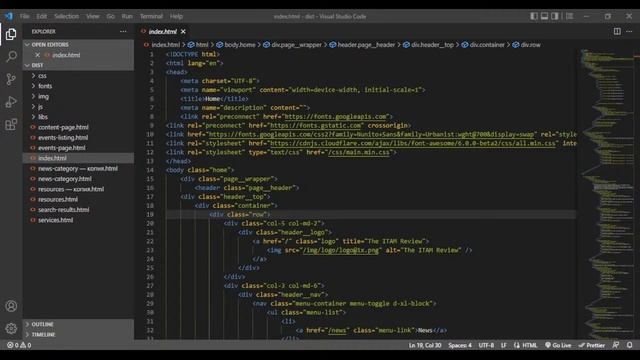Click UTF-8 encoding status item

(x=486, y=345)
